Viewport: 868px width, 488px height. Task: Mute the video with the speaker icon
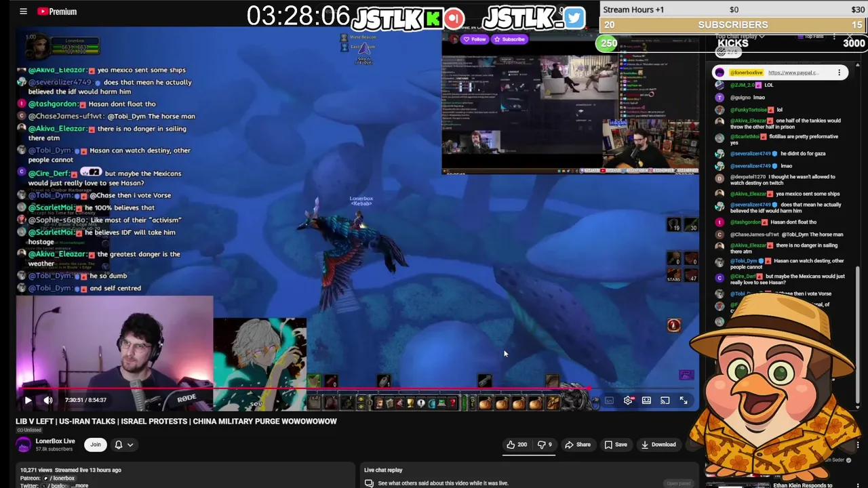pyautogui.click(x=48, y=400)
